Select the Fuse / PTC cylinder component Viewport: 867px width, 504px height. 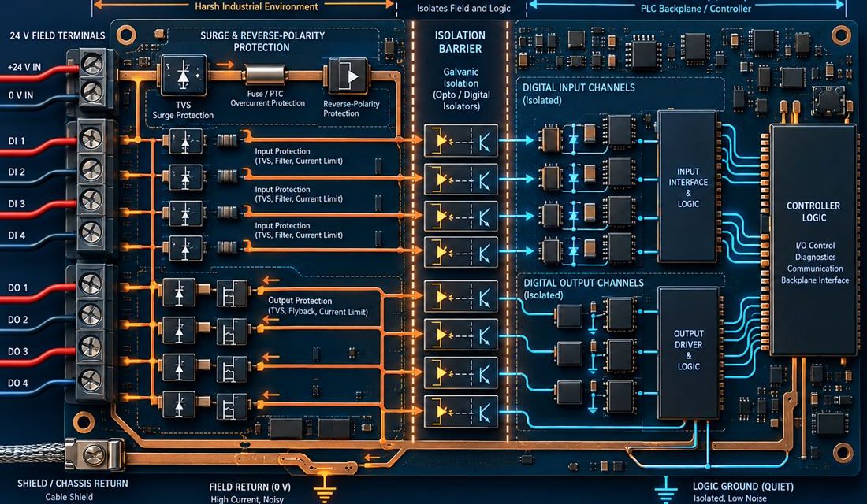tap(266, 75)
